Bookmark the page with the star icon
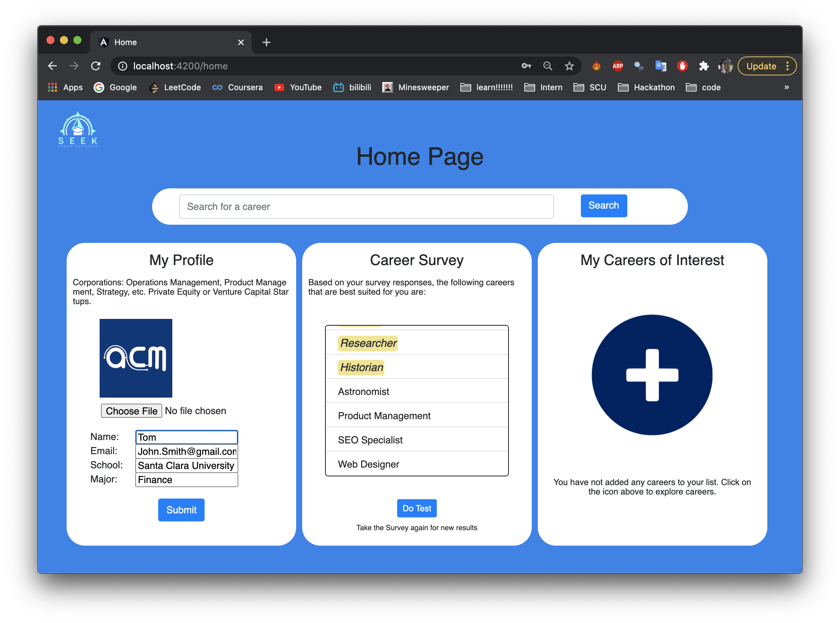840x623 pixels. [569, 66]
